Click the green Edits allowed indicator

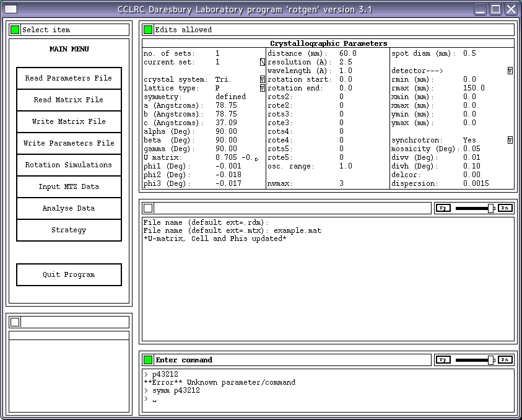click(x=148, y=30)
